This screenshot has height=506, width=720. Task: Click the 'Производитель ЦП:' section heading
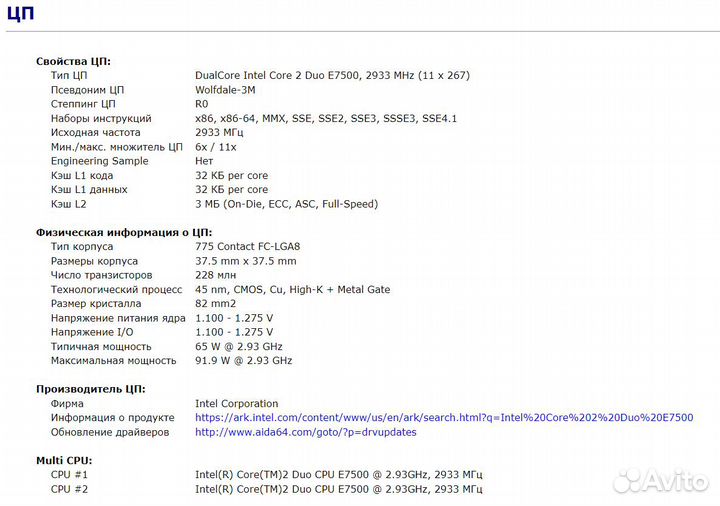pyautogui.click(x=90, y=389)
